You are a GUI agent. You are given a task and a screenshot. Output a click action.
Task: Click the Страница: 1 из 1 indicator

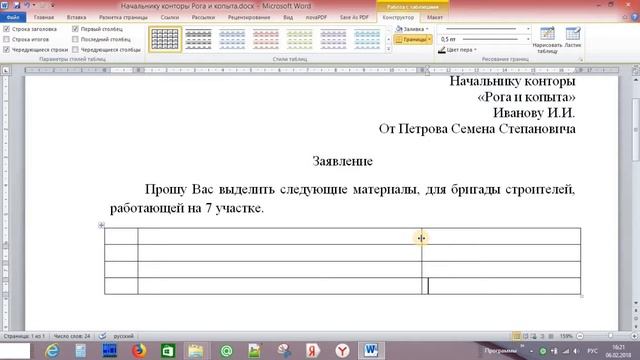24,336
